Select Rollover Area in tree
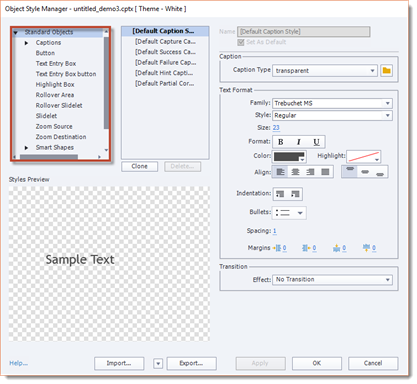The width and height of the screenshot is (417, 384). tap(55, 95)
